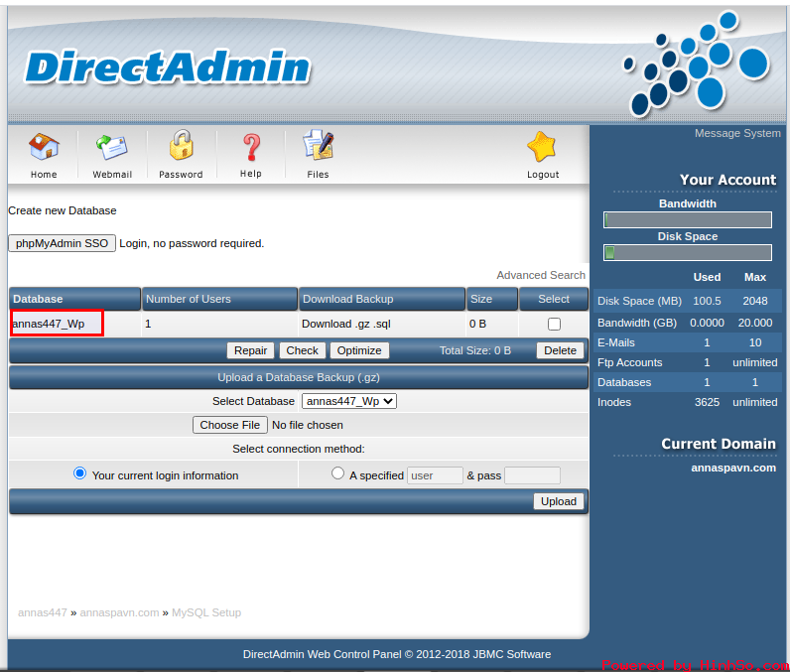Screen dimensions: 790x672
Task: Click the Delete button
Action: click(x=560, y=350)
